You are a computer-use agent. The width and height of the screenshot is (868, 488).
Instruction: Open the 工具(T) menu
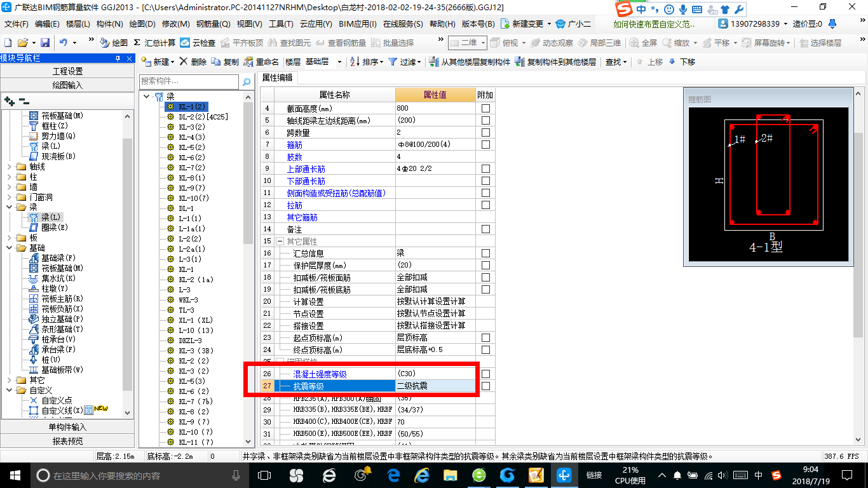[281, 24]
